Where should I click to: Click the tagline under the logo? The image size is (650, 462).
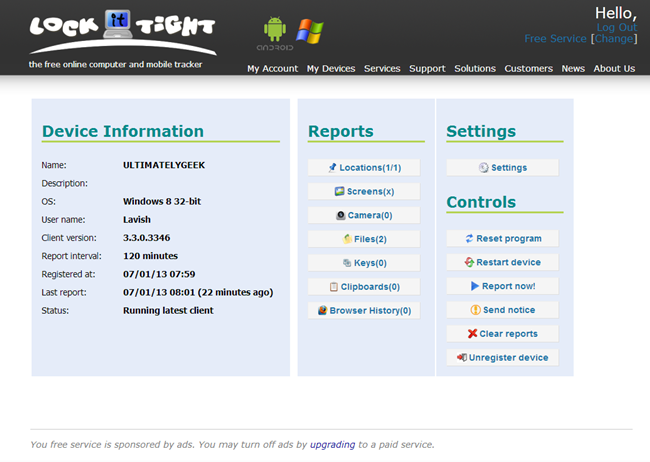pyautogui.click(x=115, y=65)
